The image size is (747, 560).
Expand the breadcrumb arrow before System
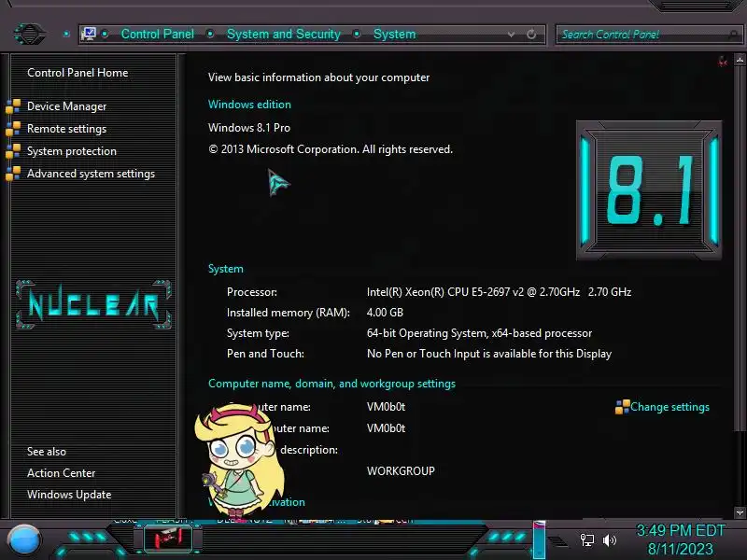(x=357, y=34)
